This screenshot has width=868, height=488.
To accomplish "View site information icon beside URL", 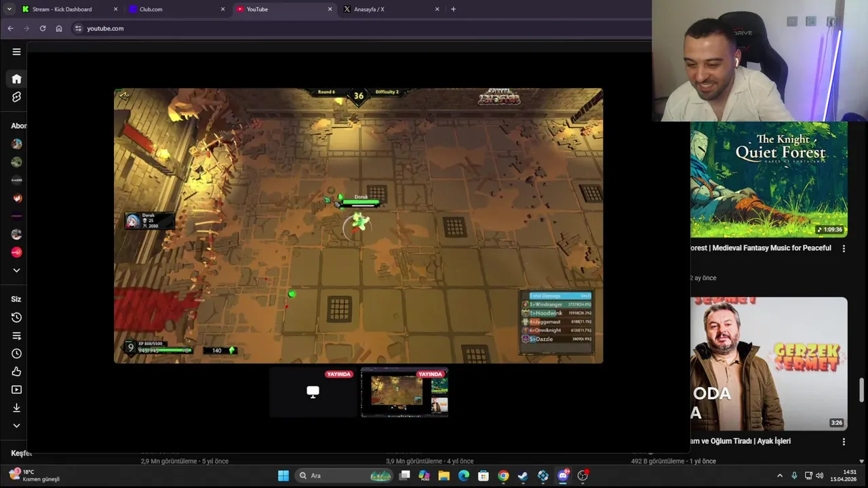I will [78, 28].
